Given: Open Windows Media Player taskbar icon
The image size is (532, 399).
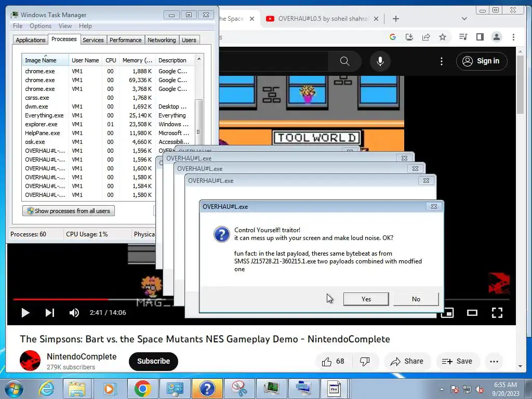Looking at the screenshot, I should [109, 389].
